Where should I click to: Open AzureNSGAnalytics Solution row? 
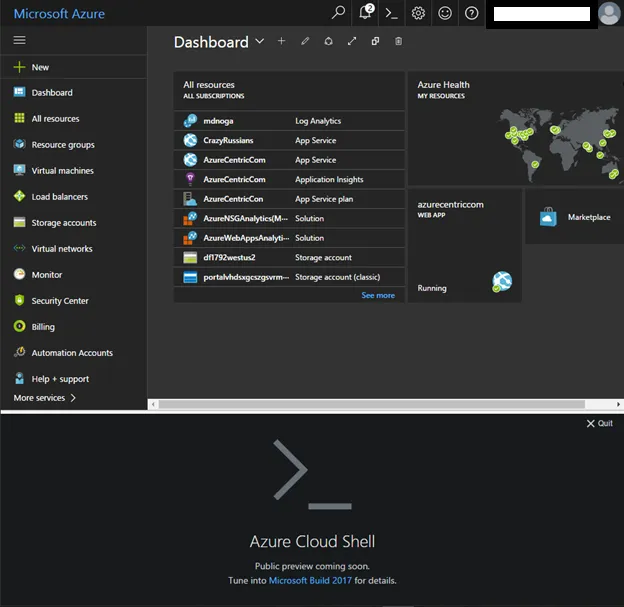tap(289, 218)
